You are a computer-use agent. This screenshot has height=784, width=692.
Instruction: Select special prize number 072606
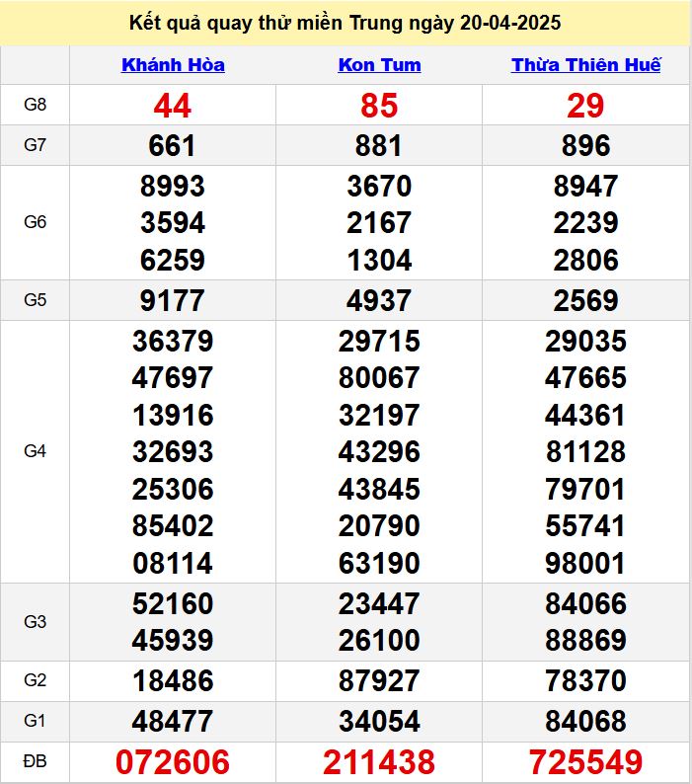(173, 762)
